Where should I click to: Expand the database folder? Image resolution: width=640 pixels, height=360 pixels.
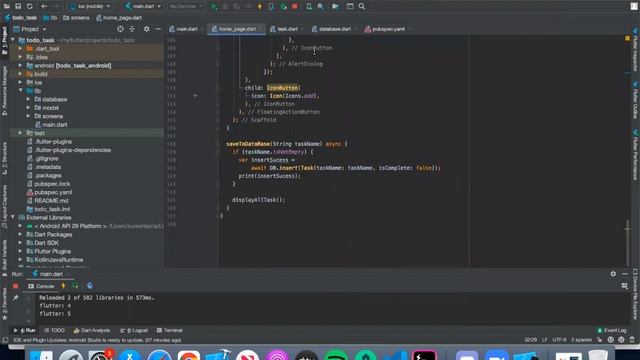coord(28,99)
